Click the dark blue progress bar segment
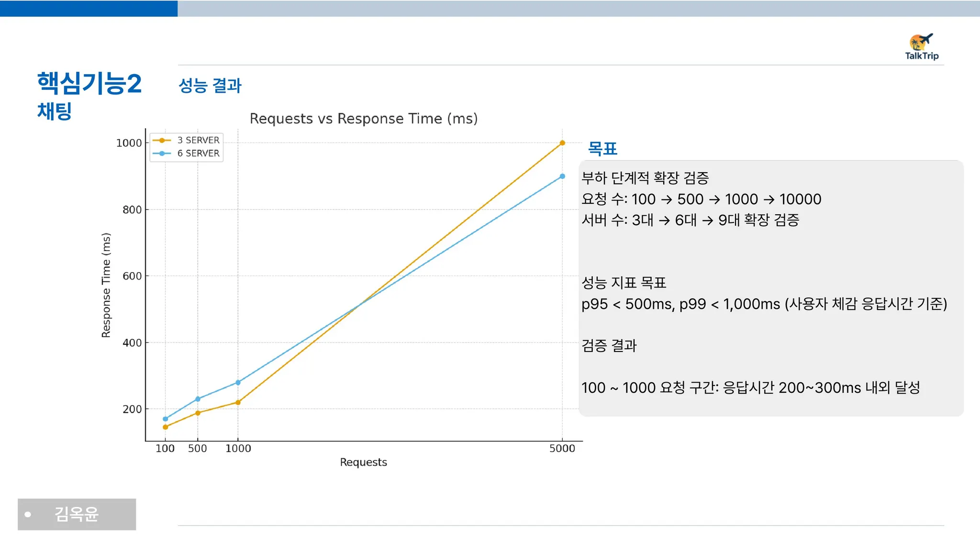Viewport: 980px width, 551px height. coord(89,9)
